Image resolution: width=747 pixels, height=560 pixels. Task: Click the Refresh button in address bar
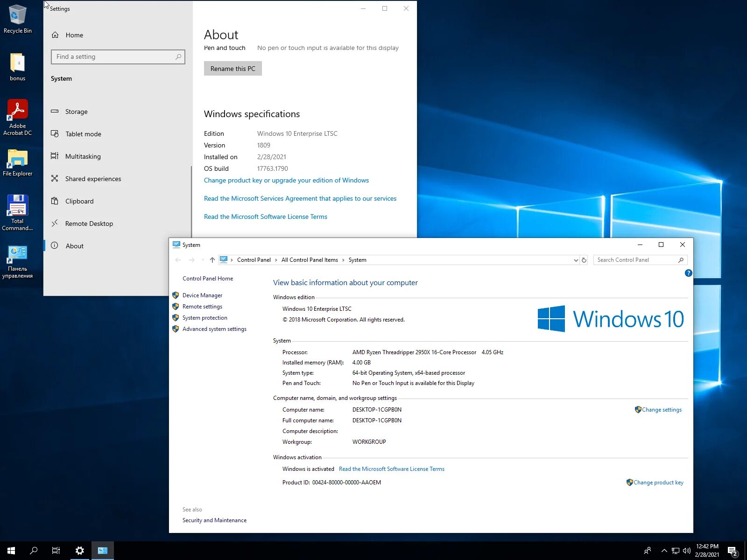(584, 260)
